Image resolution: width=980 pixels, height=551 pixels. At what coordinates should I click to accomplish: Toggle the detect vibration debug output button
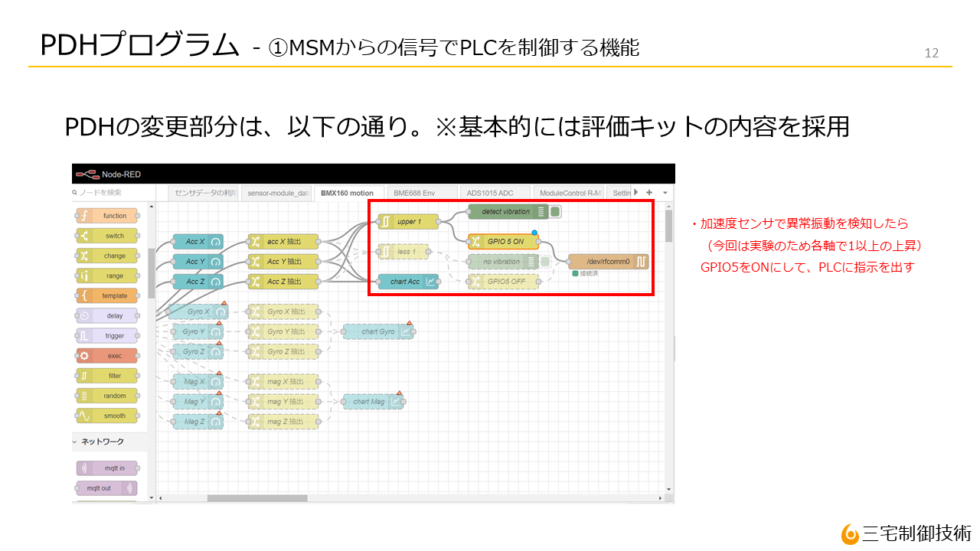[x=556, y=212]
